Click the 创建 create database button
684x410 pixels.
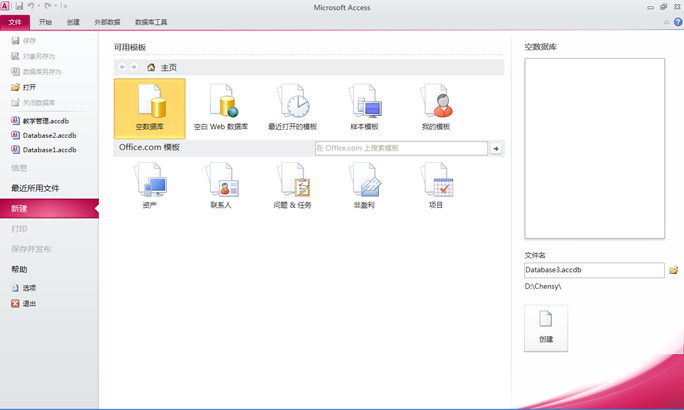point(546,328)
